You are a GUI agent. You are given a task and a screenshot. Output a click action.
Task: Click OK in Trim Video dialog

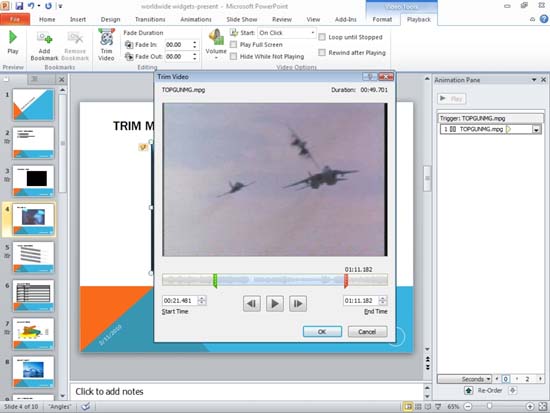point(322,332)
